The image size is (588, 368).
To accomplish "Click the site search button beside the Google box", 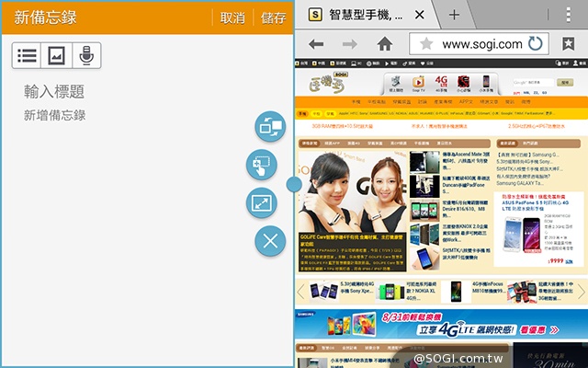I will 565,82.
